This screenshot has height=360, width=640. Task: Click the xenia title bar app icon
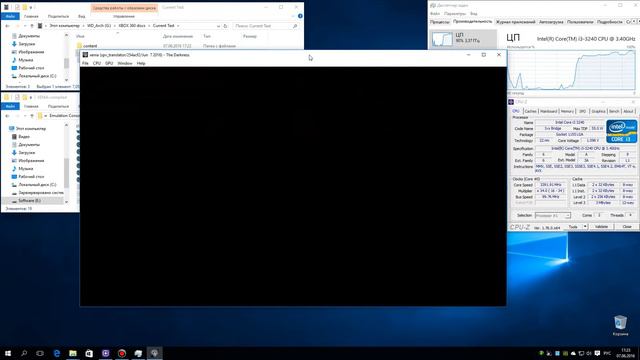[x=85, y=55]
